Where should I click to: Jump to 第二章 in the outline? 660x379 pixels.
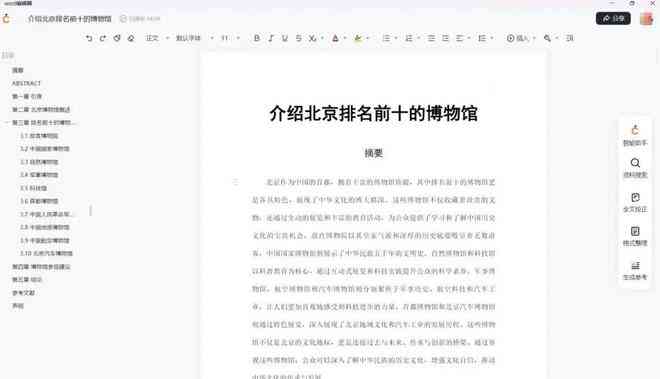click(x=41, y=109)
